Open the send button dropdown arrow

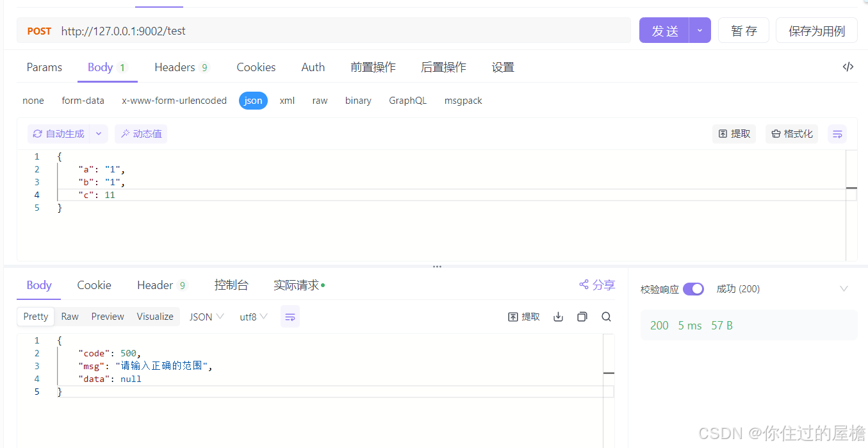tap(700, 30)
